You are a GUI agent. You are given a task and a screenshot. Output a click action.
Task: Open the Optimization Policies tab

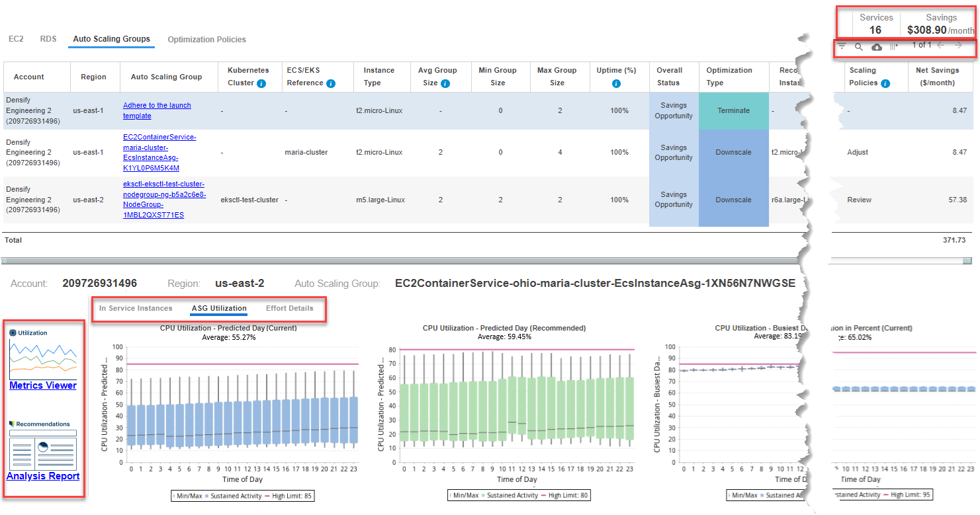tap(206, 40)
